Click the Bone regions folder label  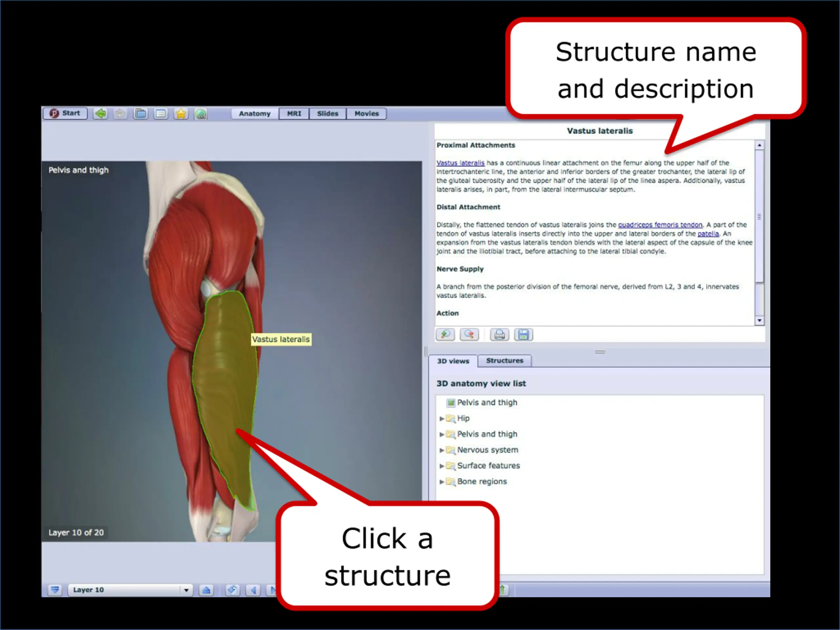[x=482, y=481]
